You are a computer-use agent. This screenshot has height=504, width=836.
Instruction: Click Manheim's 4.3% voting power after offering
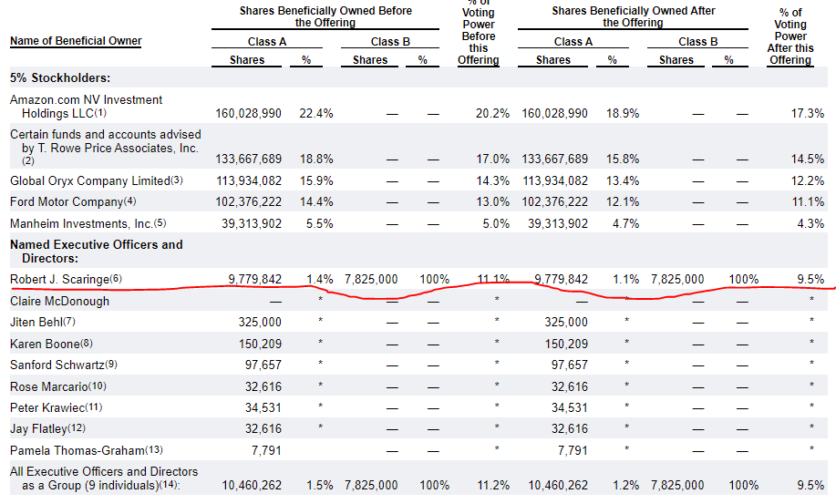[810, 224]
